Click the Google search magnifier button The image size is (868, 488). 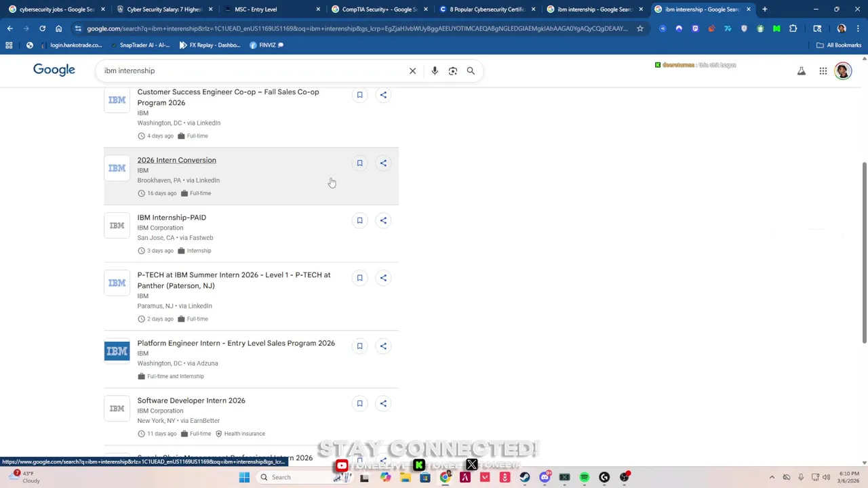coord(471,70)
